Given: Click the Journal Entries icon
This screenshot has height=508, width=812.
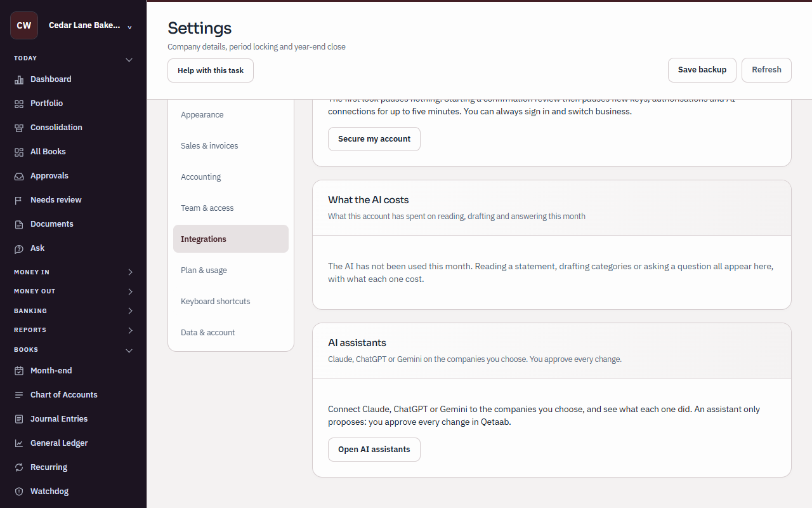Looking at the screenshot, I should point(19,419).
